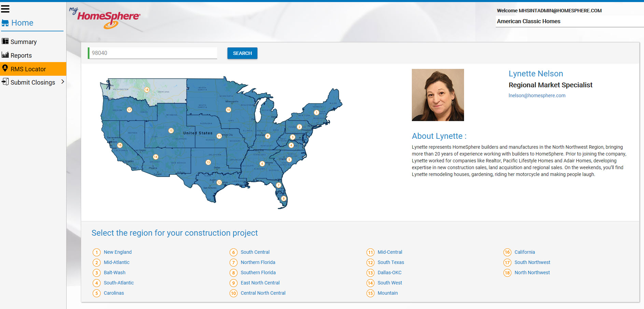Viewport: 644px width, 309px height.
Task: Click map marker 17 in Oregon
Action: pyautogui.click(x=129, y=110)
